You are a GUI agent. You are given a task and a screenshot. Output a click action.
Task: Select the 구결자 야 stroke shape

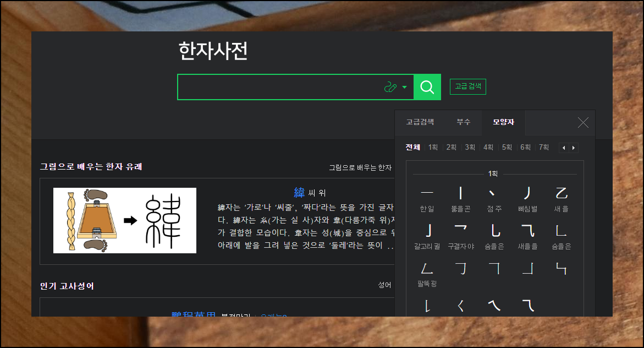(x=461, y=237)
